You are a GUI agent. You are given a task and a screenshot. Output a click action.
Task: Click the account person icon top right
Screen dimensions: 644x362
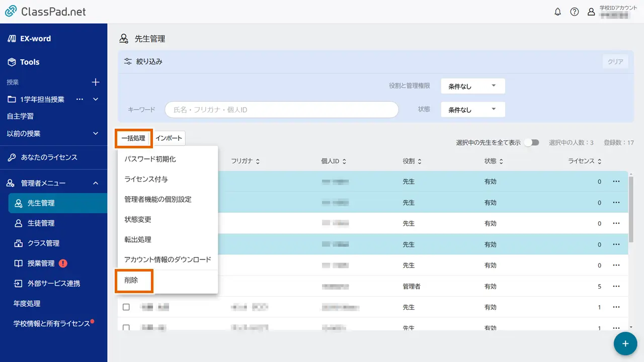coord(591,12)
